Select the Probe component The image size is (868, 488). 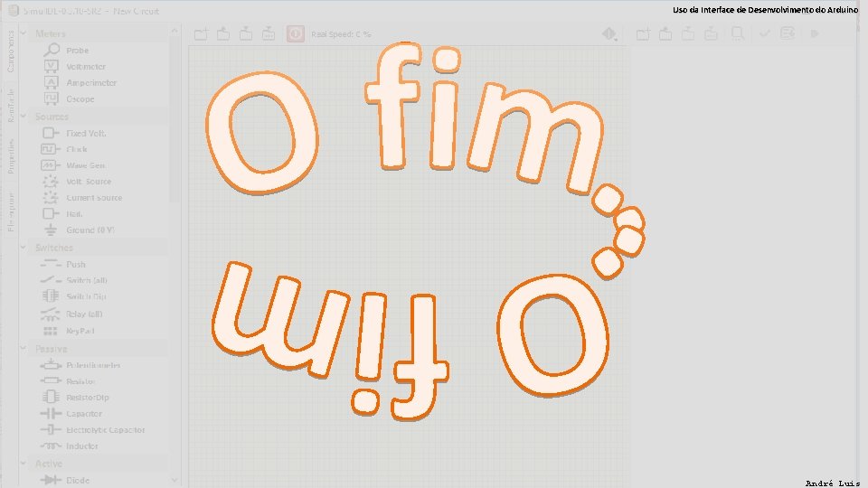click(77, 51)
